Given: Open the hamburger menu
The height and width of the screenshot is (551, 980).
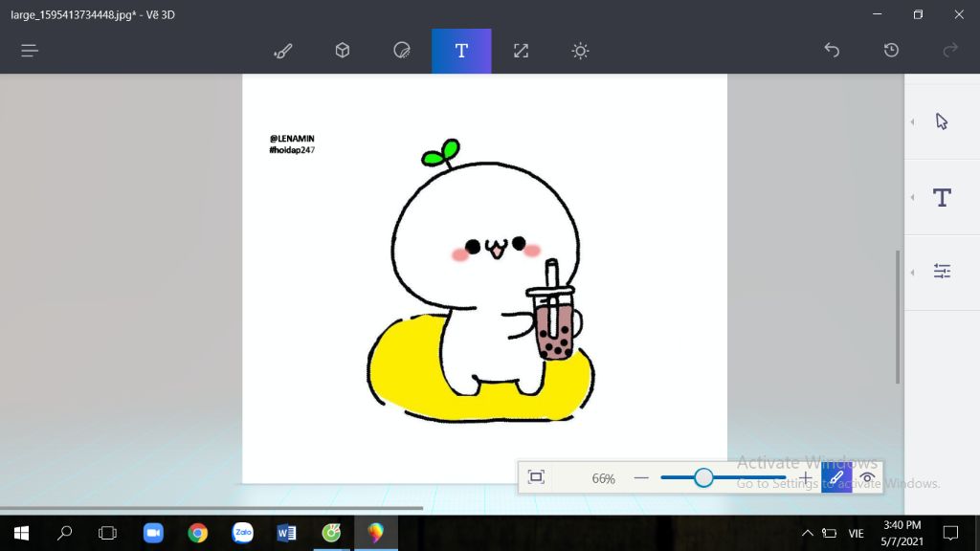Looking at the screenshot, I should [x=30, y=51].
